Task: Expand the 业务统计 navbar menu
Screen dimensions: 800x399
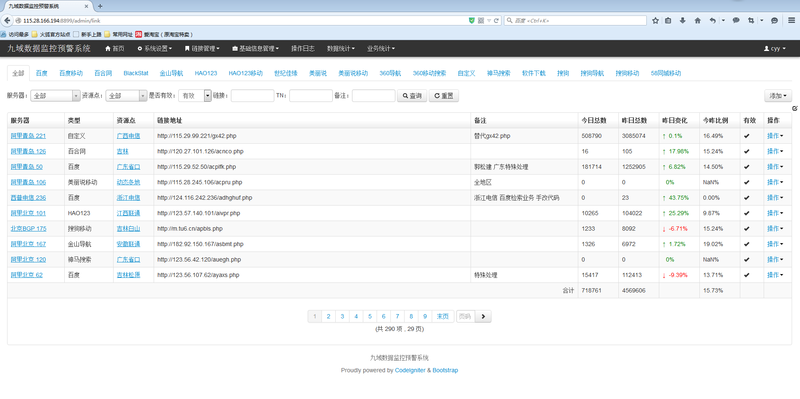Action: [x=381, y=48]
